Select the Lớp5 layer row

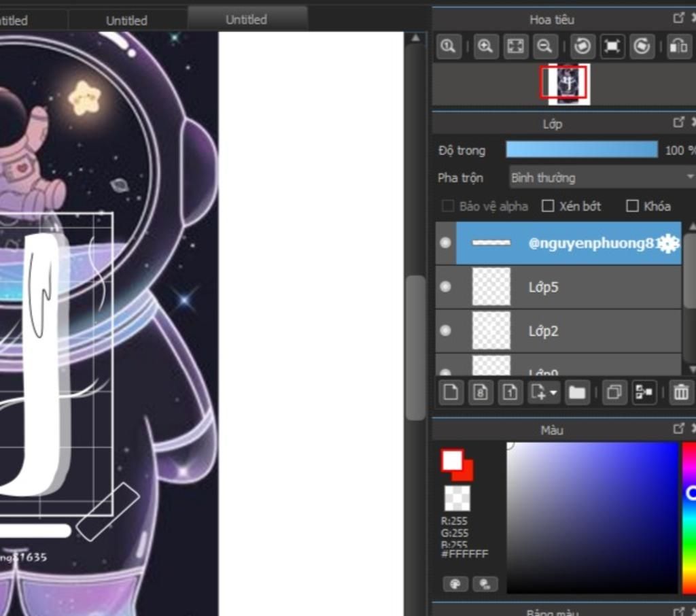559,287
